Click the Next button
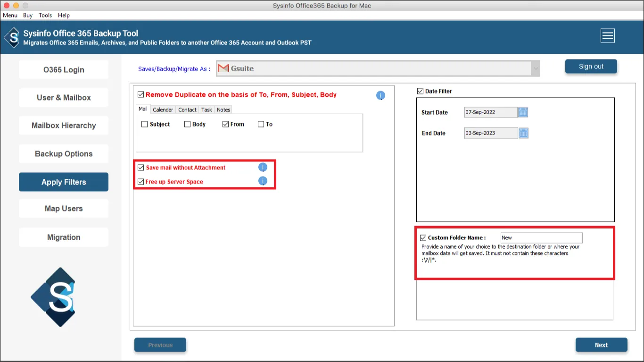 (601, 345)
